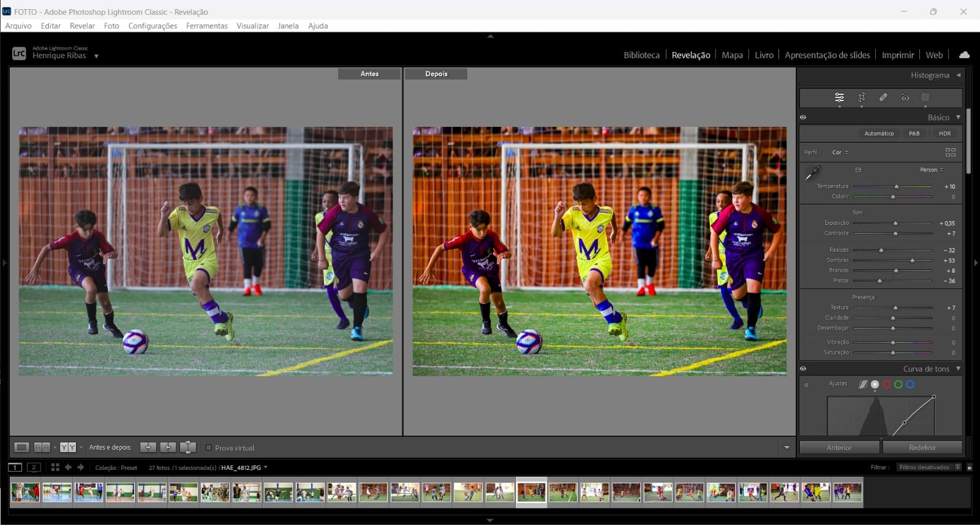Select the Crop overlay tool icon
Image resolution: width=980 pixels, height=525 pixels.
[x=861, y=97]
